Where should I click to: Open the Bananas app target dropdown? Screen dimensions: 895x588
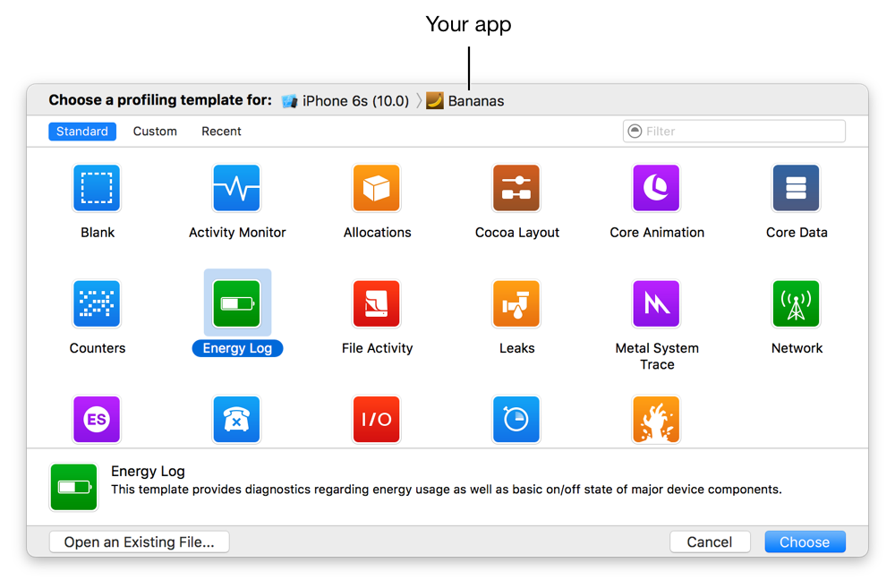465,101
